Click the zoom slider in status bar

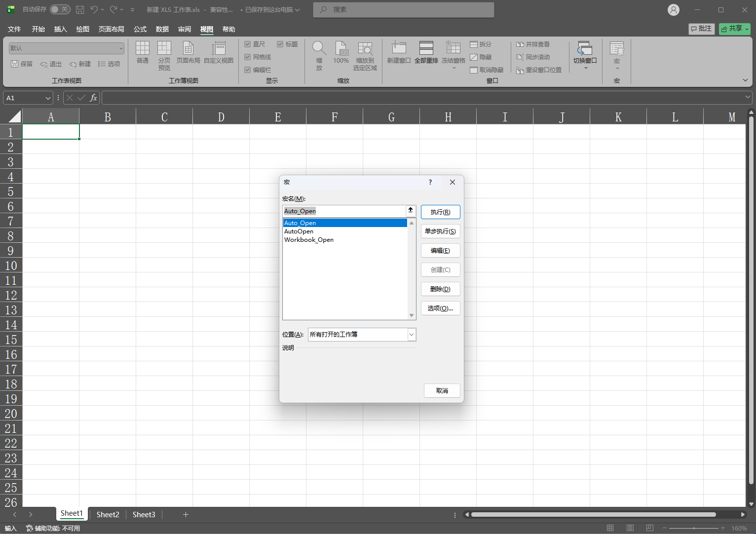pos(694,528)
